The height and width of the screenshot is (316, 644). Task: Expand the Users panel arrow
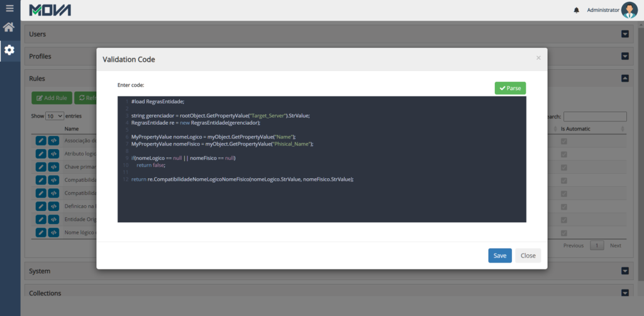click(625, 34)
